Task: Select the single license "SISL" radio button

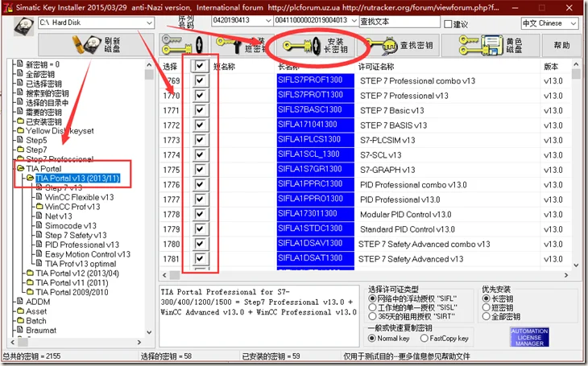Action: tap(372, 307)
